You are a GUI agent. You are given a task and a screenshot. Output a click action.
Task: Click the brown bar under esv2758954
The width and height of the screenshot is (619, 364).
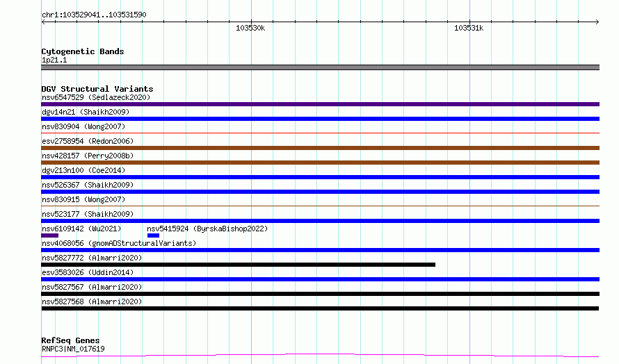click(320, 148)
